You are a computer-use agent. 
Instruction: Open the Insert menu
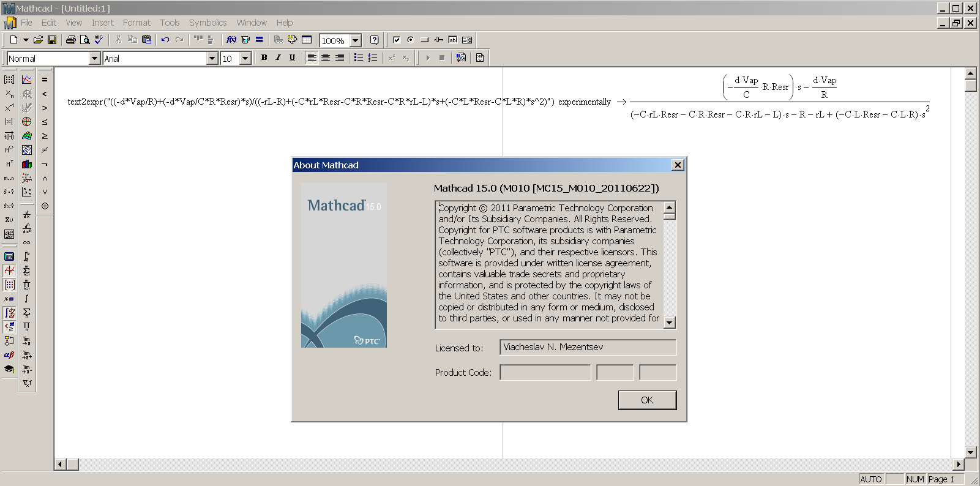tap(103, 23)
